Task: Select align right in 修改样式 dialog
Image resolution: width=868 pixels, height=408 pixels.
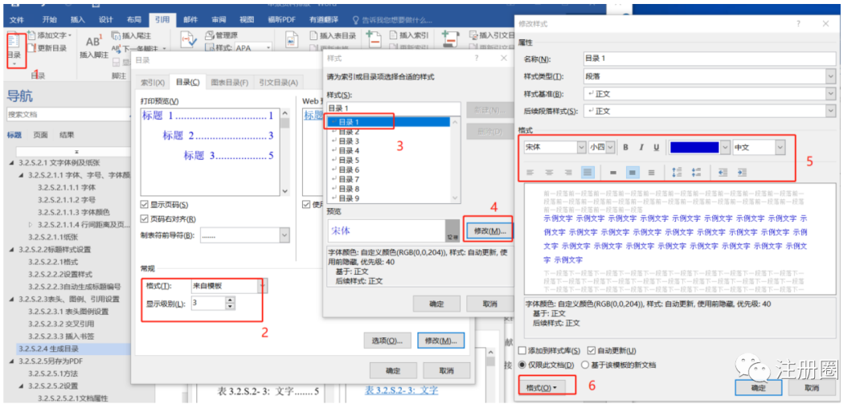Action: tap(568, 173)
